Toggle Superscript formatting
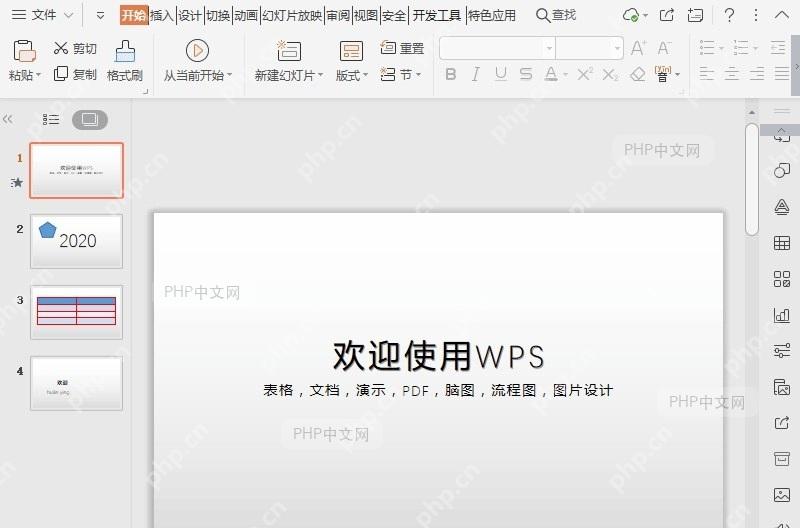 click(x=585, y=74)
